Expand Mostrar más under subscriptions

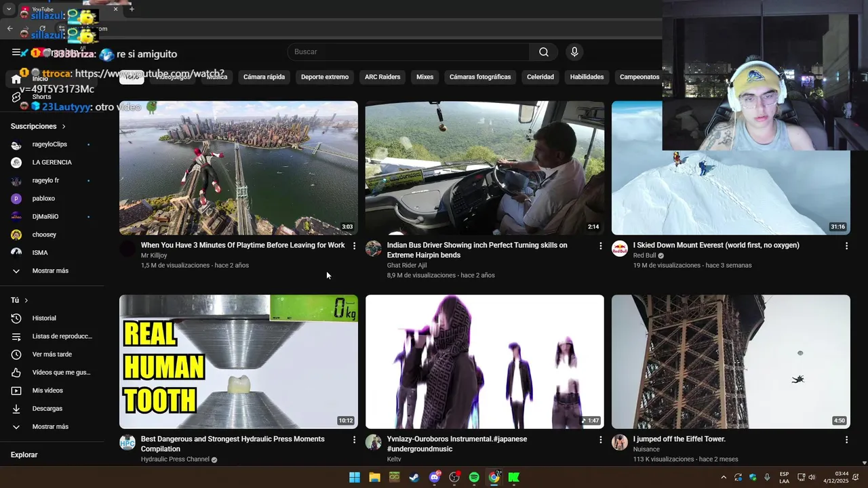(x=50, y=271)
